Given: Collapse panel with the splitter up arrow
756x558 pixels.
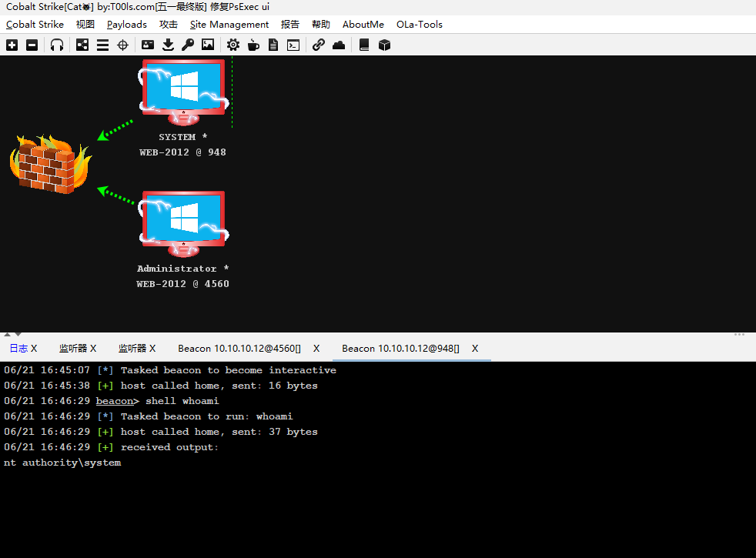Looking at the screenshot, I should 7,334.
